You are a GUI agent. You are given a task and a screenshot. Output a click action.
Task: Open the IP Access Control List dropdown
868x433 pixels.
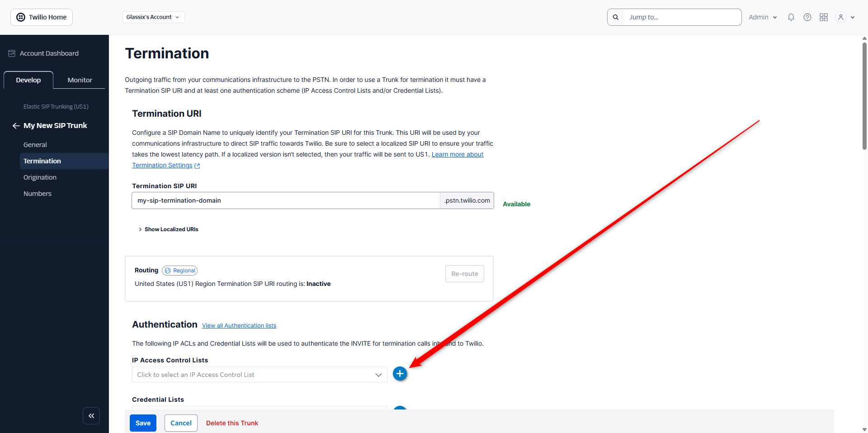click(x=259, y=375)
